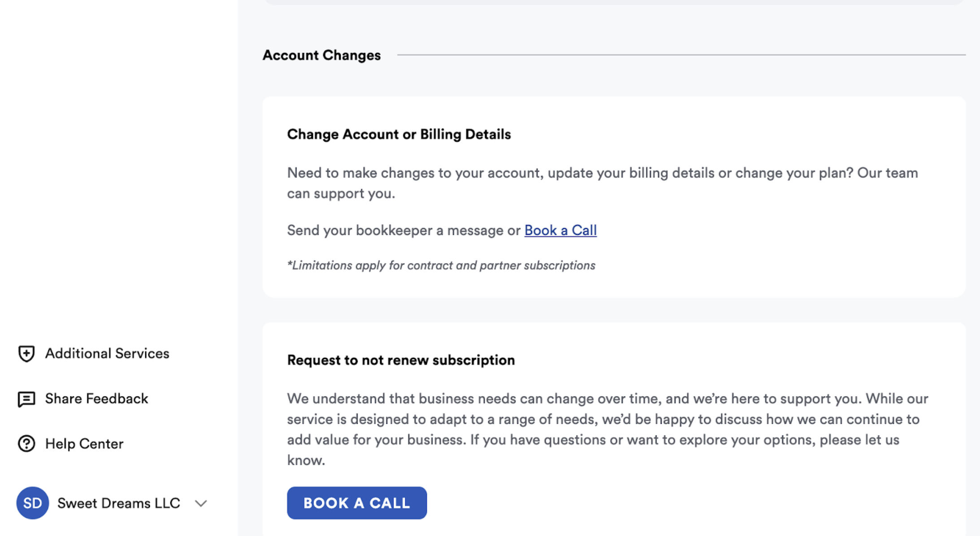
Task: Click the Additional Services shield icon
Action: 26,354
